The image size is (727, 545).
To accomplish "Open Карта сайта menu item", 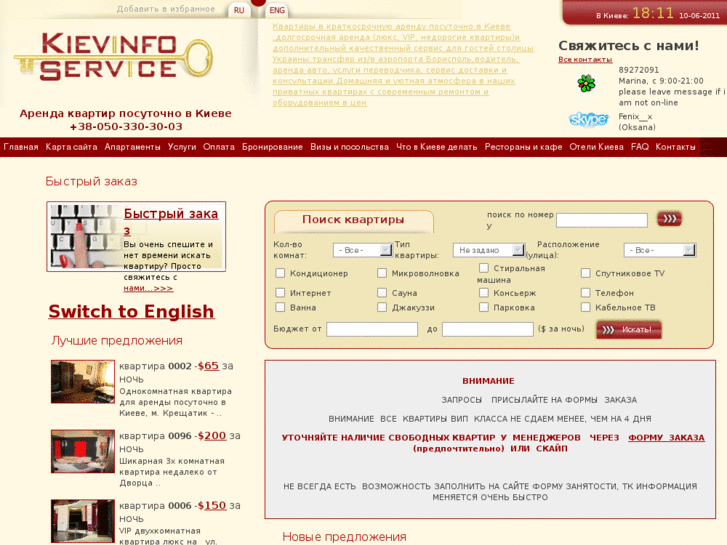I will point(71,147).
